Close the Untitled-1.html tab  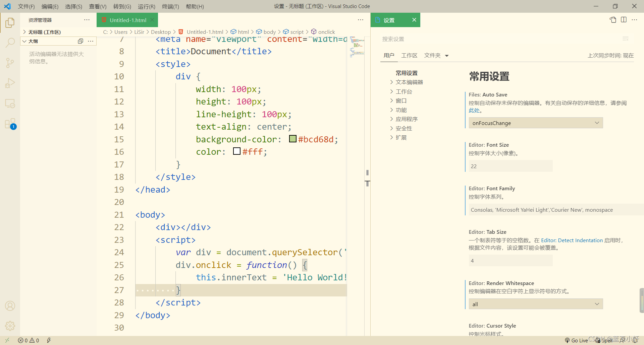click(152, 20)
